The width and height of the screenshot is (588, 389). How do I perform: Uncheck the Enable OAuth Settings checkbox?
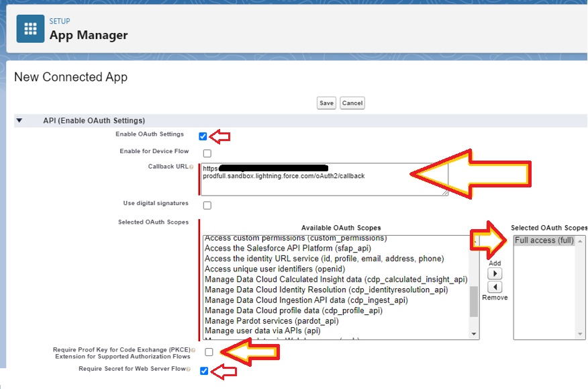203,136
